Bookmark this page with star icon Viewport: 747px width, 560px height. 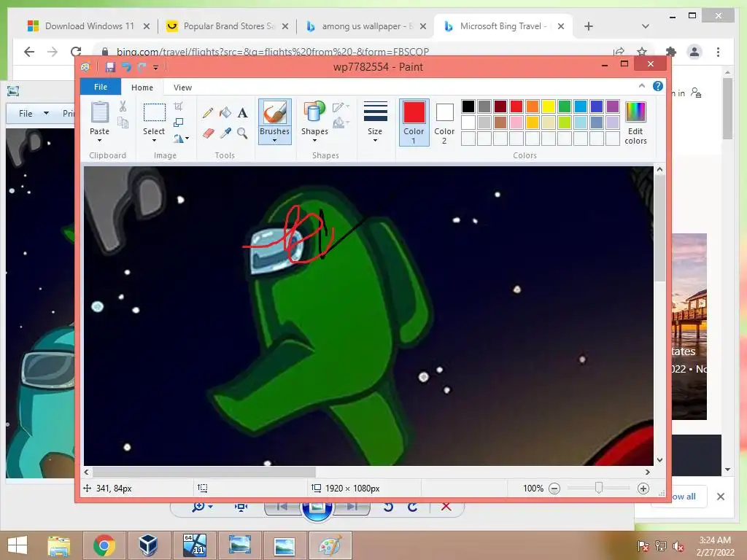(642, 52)
